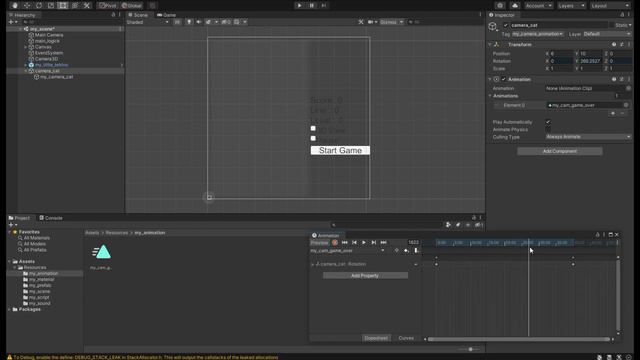This screenshot has width=640, height=360.
Task: Toggle the Global handle rotation button
Action: [x=131, y=6]
